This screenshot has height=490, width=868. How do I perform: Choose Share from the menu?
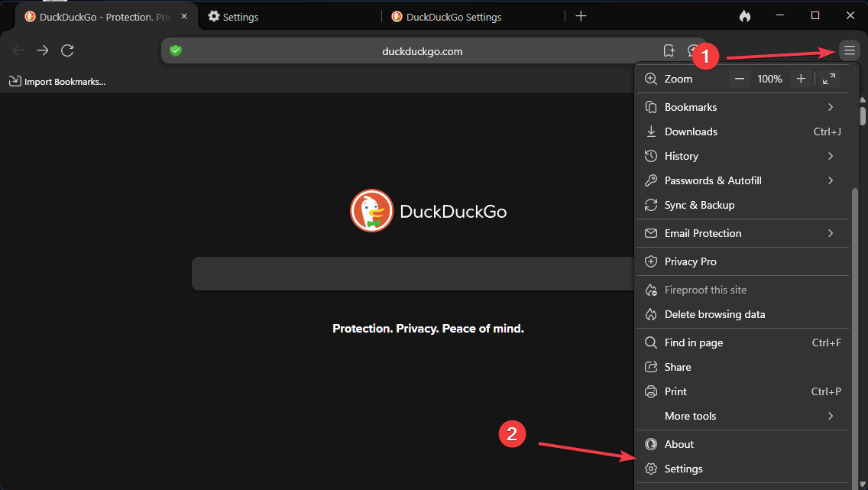(x=743, y=367)
